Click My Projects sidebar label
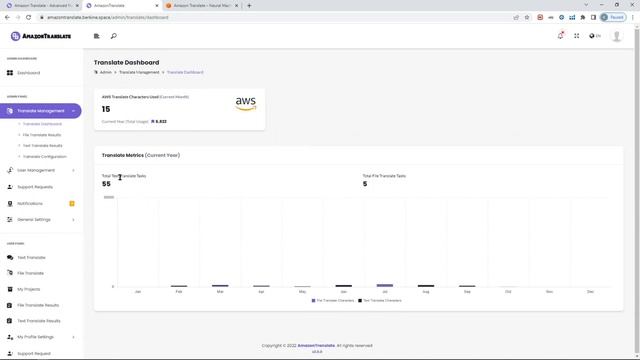Image resolution: width=640 pixels, height=360 pixels. pos(29,289)
